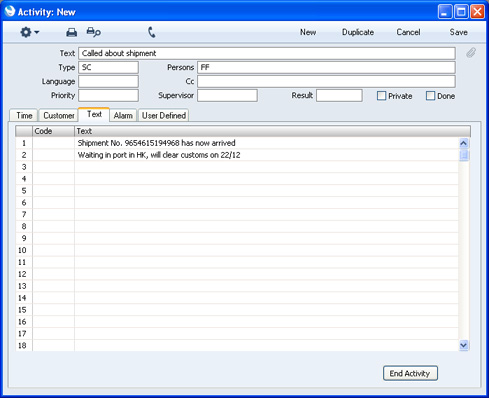Click scrollbar up arrow in text grid

464,143
